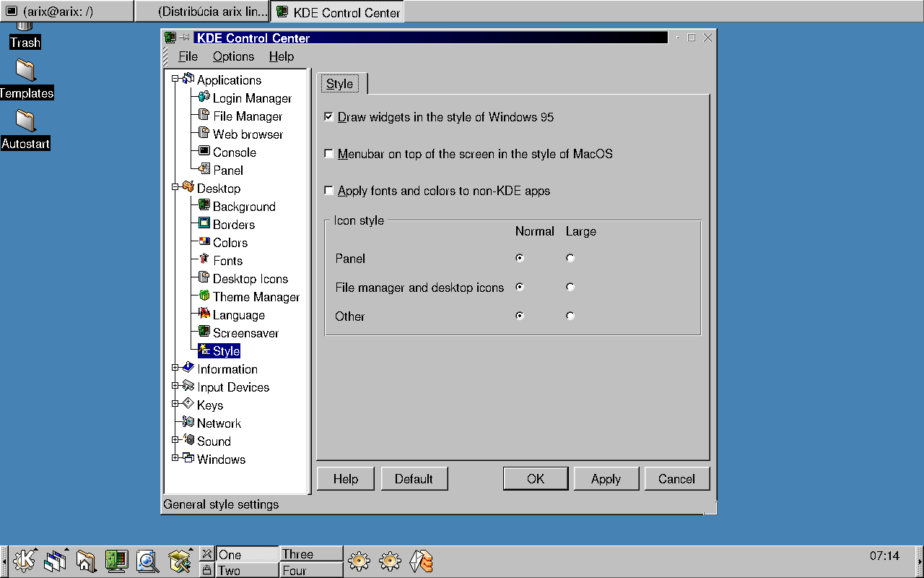Viewport: 924px width, 578px height.
Task: Click the first gear icon on panel
Action: pos(359,561)
